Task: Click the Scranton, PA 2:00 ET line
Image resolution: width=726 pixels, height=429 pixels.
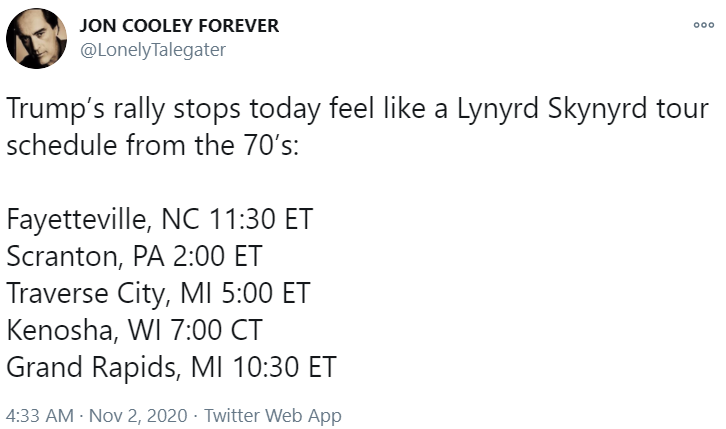Action: point(134,256)
